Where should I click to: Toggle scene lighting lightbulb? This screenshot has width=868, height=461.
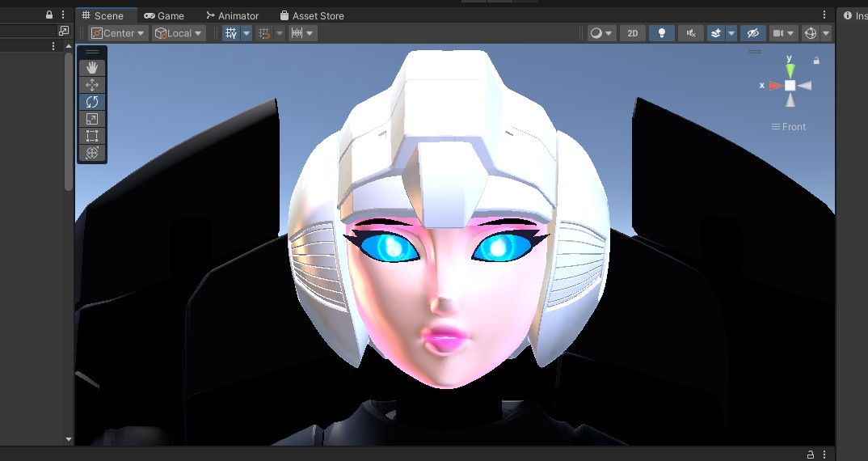(662, 33)
